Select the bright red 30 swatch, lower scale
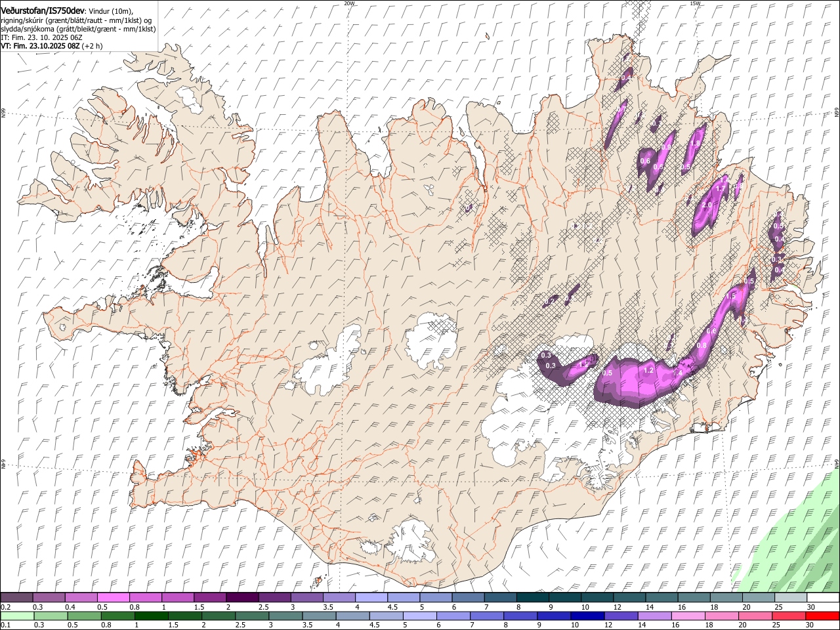Screen dimensions: 840x630 [822, 616]
